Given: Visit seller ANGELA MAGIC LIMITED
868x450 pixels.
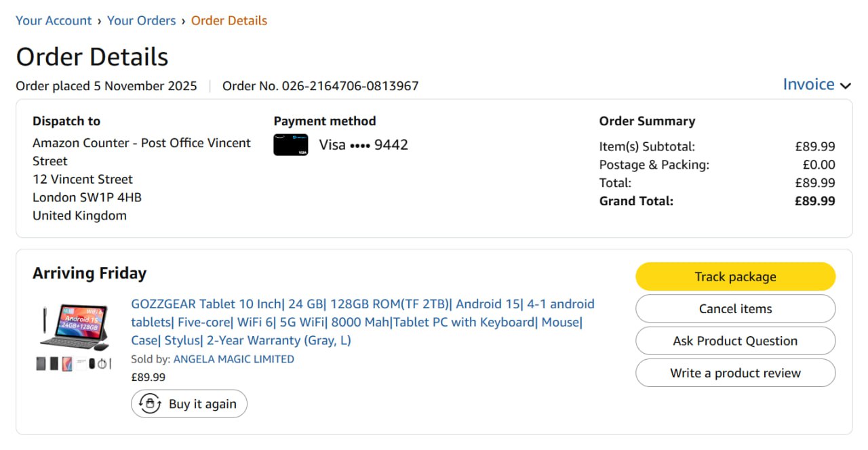Looking at the screenshot, I should (233, 359).
